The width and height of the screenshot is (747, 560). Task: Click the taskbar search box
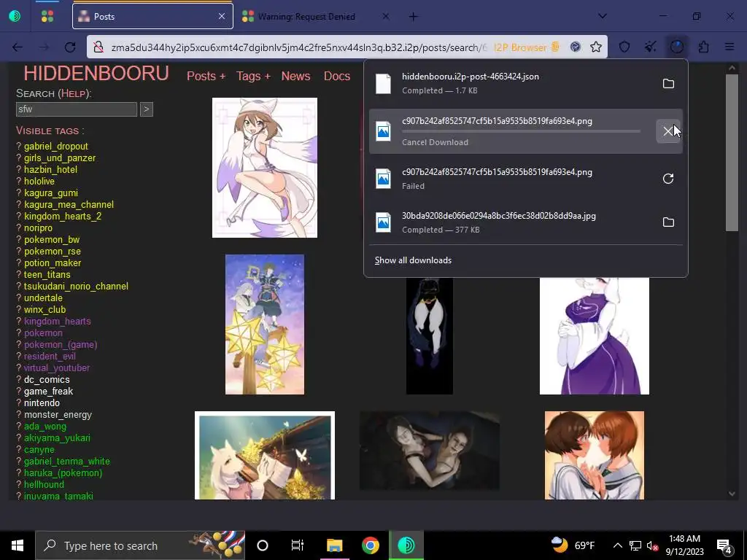[140, 545]
